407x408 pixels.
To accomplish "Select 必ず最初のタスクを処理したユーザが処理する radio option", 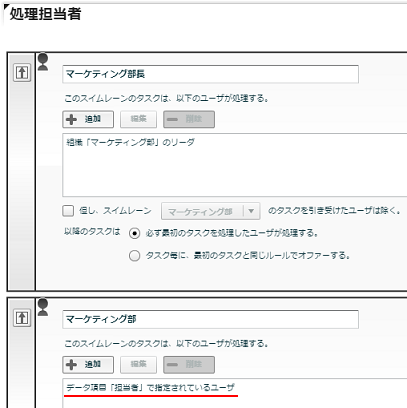I will click(134, 233).
